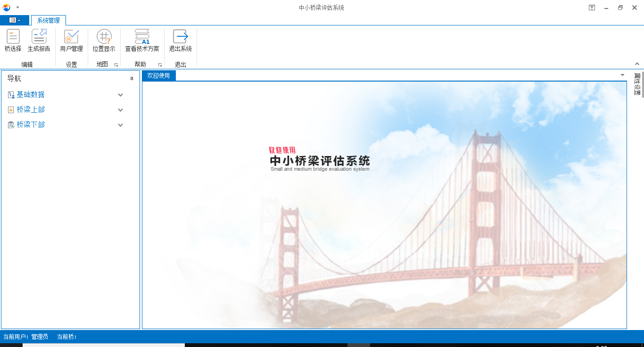Image resolution: width=644 pixels, height=347 pixels.
Task: Click the application logo in title bar
Action: click(x=7, y=8)
